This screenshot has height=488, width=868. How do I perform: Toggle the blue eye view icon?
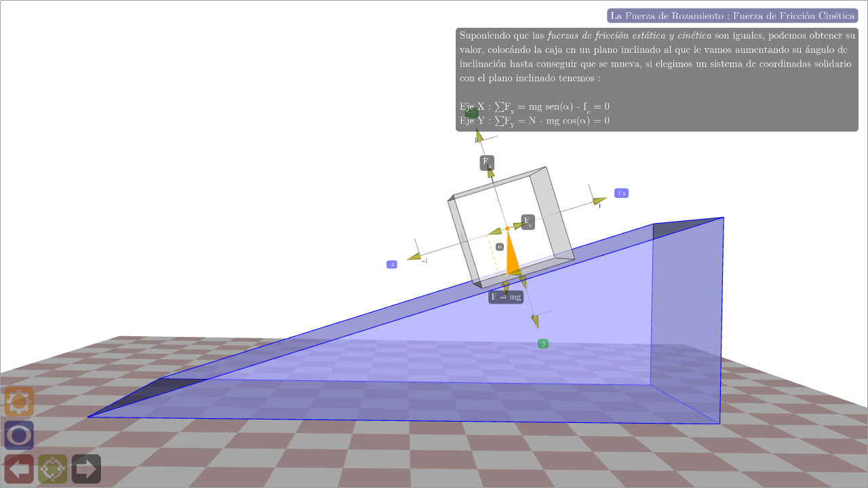click(19, 435)
